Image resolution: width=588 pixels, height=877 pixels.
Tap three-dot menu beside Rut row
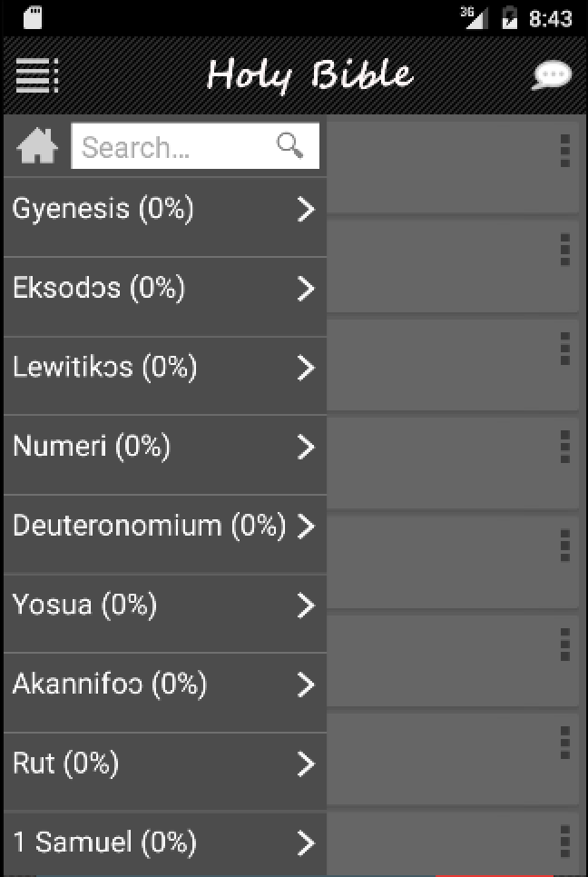(564, 742)
